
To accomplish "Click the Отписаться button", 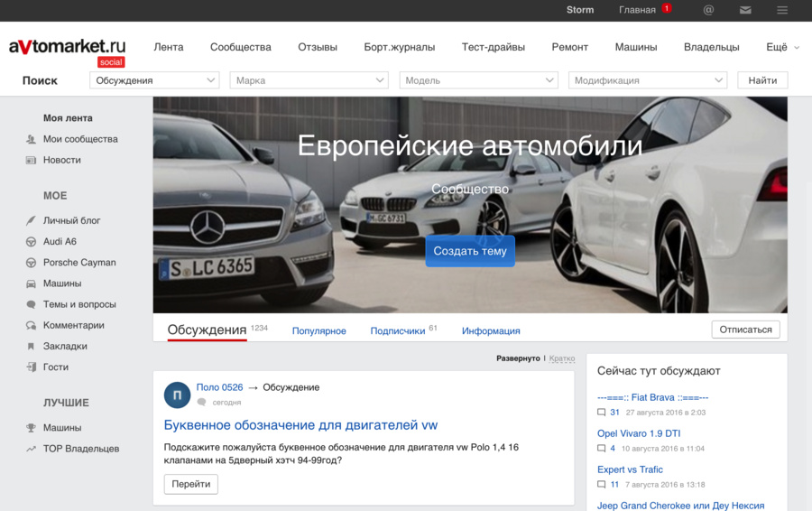I will (x=746, y=330).
